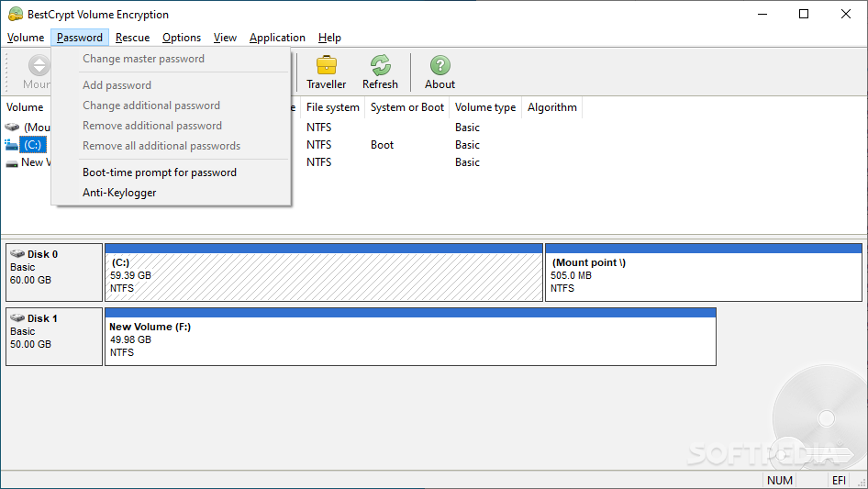Viewport: 868px width, 489px height.
Task: Open the Options menu
Action: point(182,38)
